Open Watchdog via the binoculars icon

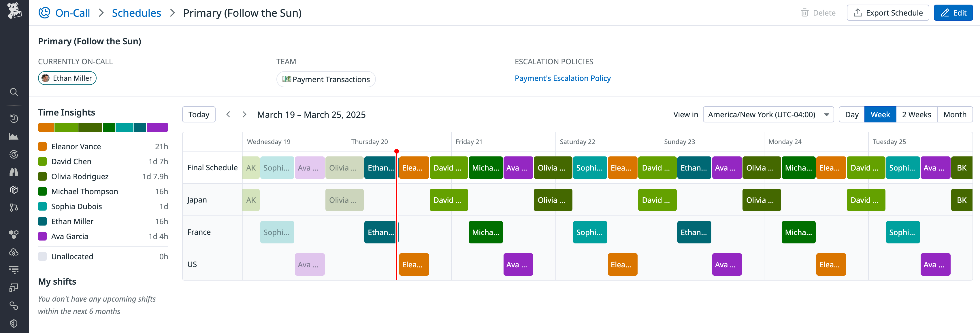14,172
